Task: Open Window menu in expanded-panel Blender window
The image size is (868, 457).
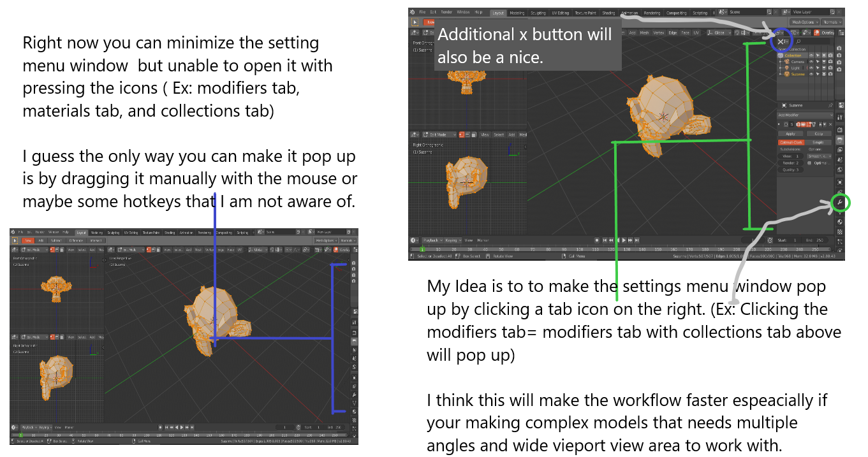Action: 463,12
